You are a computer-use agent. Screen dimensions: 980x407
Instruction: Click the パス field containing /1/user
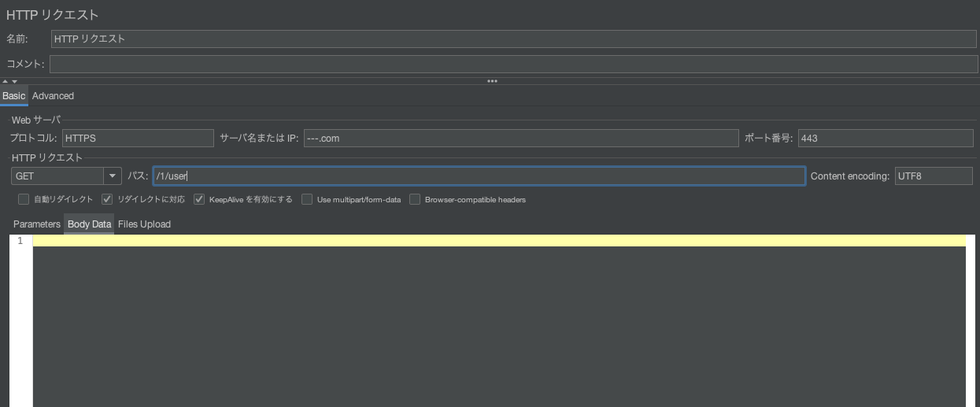[479, 176]
